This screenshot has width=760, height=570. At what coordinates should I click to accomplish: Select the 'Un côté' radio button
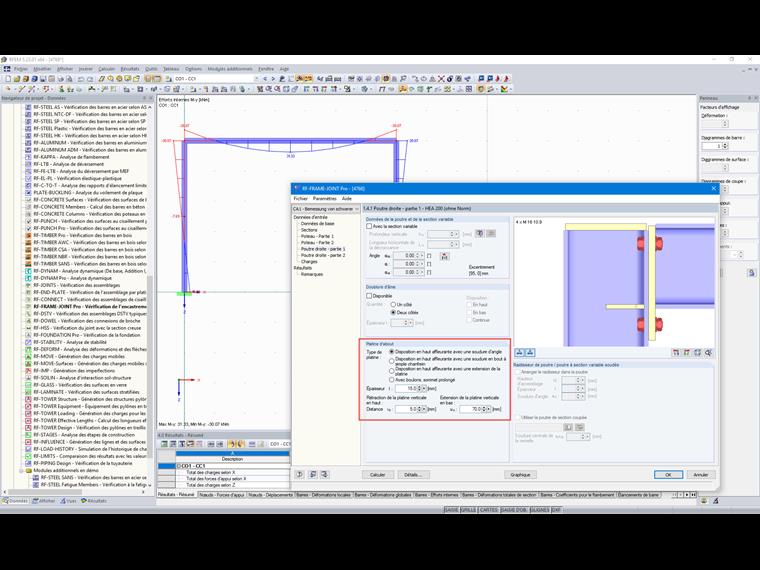point(393,304)
